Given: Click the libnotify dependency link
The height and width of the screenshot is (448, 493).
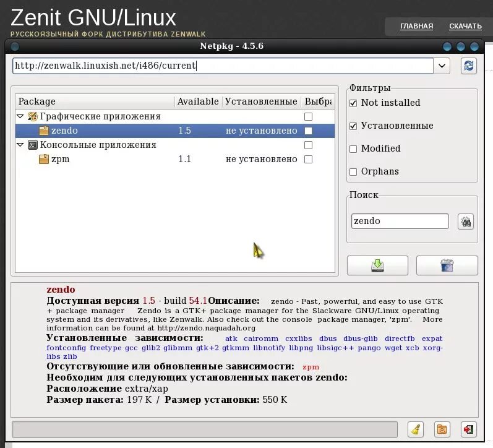Looking at the screenshot, I should click(269, 348).
